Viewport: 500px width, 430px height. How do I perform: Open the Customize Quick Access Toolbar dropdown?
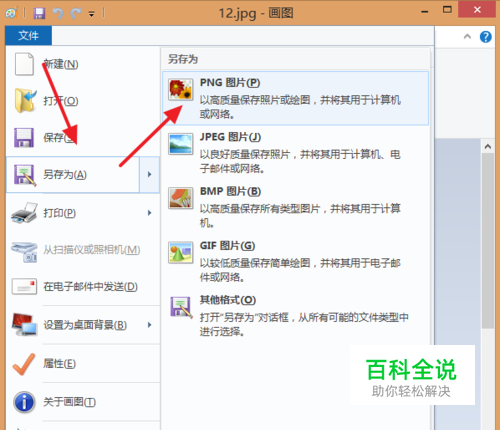pos(91,14)
